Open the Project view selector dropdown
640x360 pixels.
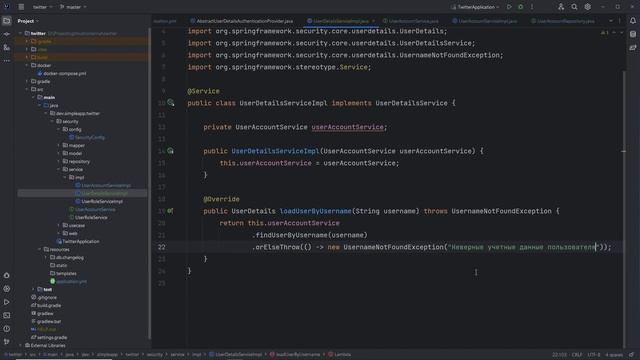coord(28,21)
